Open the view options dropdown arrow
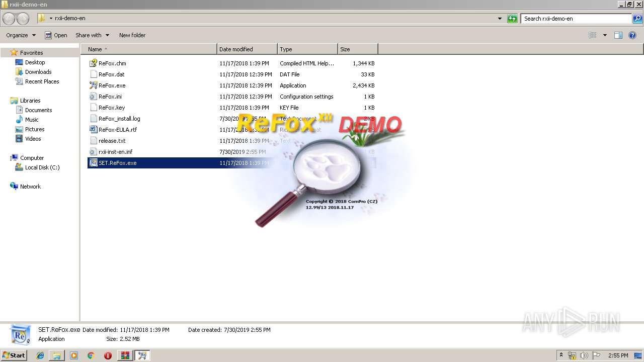644x362 pixels. click(x=605, y=35)
